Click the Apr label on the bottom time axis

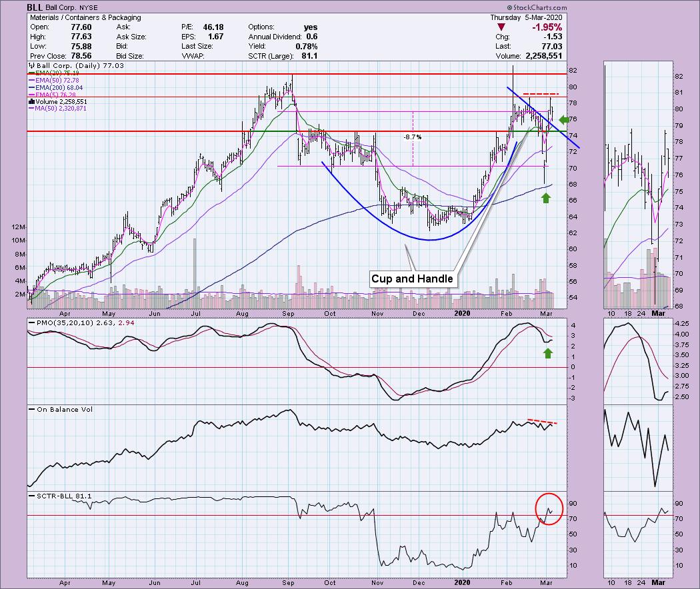[65, 582]
